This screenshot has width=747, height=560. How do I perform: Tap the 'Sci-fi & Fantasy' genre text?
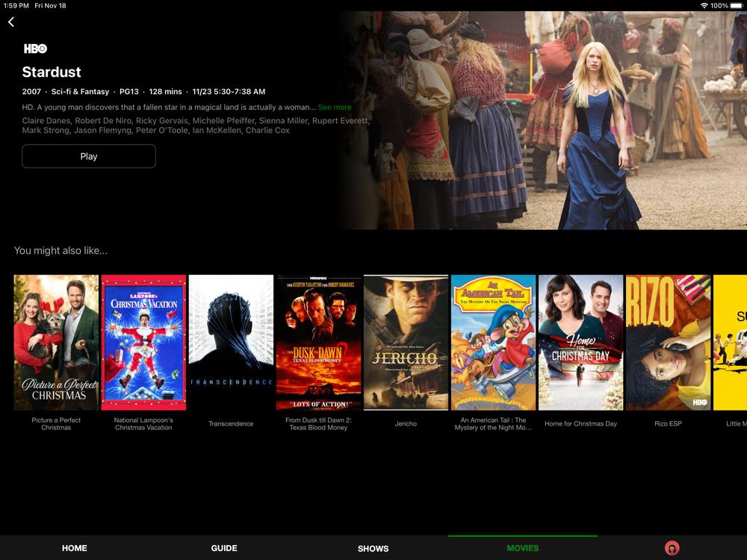[x=80, y=91]
